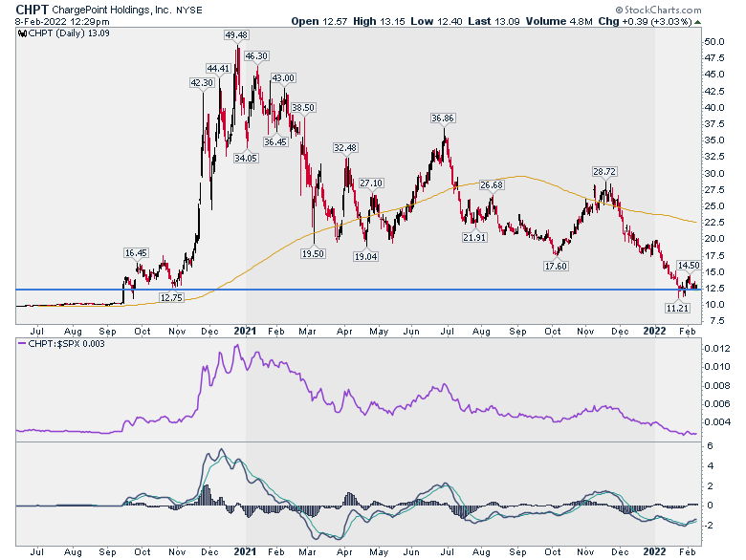Screen dimensions: 746x560
Task: Click the green up-arrow change indicator
Action: tap(697, 22)
